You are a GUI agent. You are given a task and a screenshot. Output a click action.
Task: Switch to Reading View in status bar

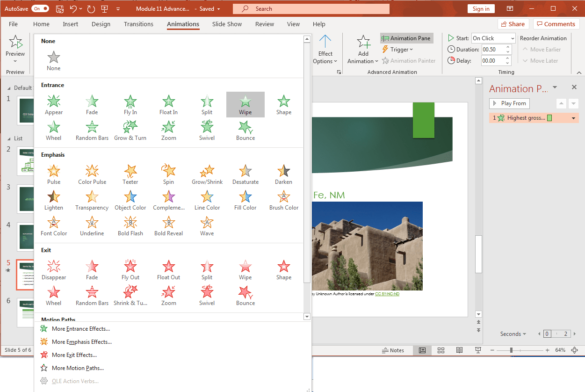click(x=459, y=350)
